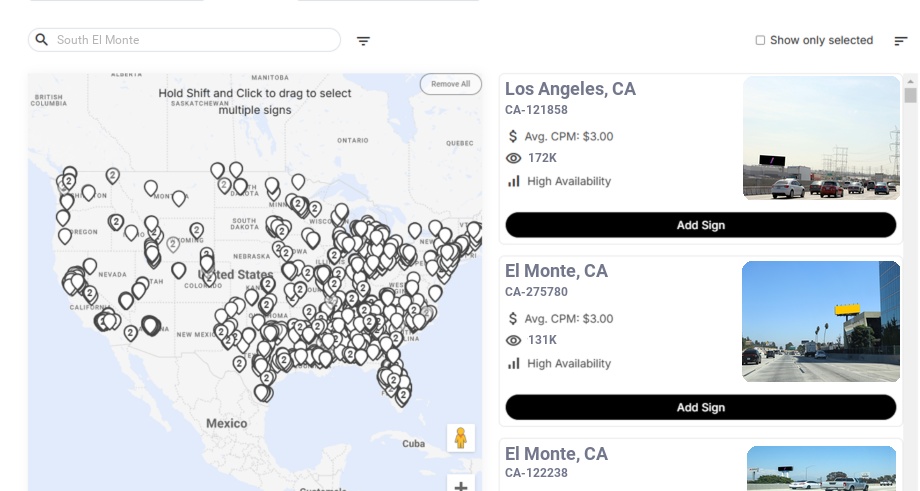920x491 pixels.
Task: Open the El Monte CA-275780 billboard photo
Action: pos(821,321)
